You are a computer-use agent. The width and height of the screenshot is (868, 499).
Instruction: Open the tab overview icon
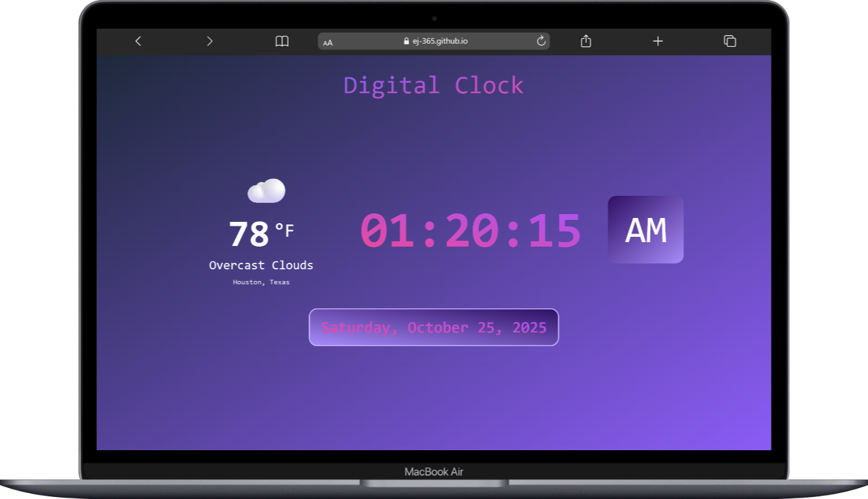(x=729, y=40)
